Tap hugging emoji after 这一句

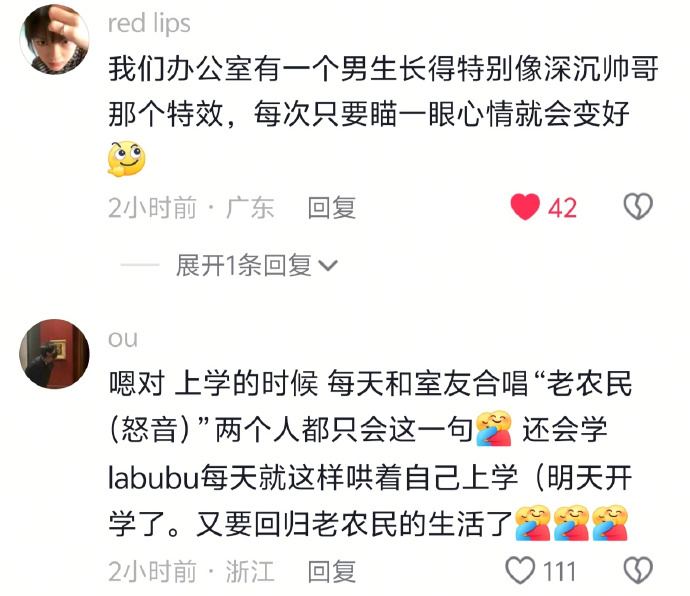click(494, 429)
